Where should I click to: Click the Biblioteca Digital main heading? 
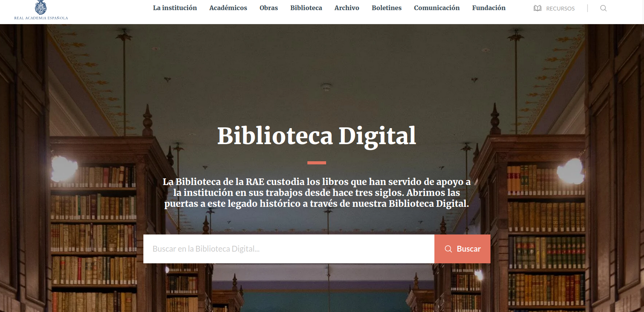317,136
